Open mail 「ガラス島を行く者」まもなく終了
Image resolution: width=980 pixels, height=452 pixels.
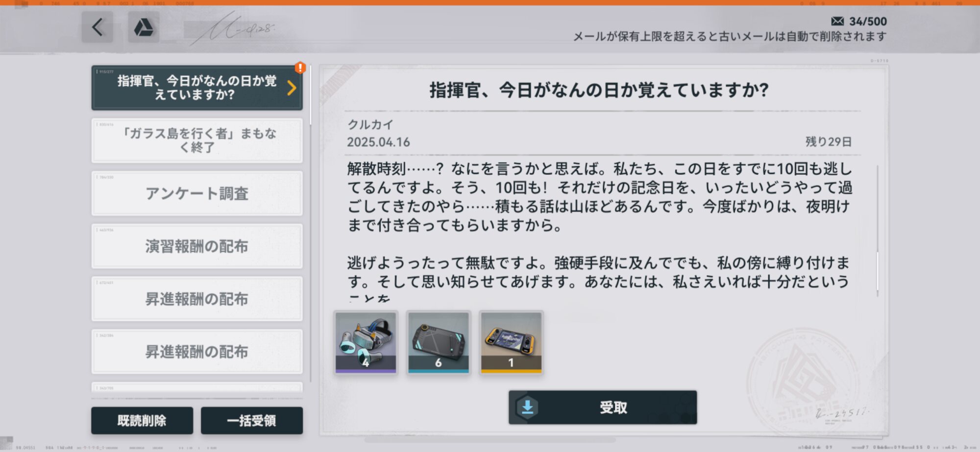coord(197,141)
